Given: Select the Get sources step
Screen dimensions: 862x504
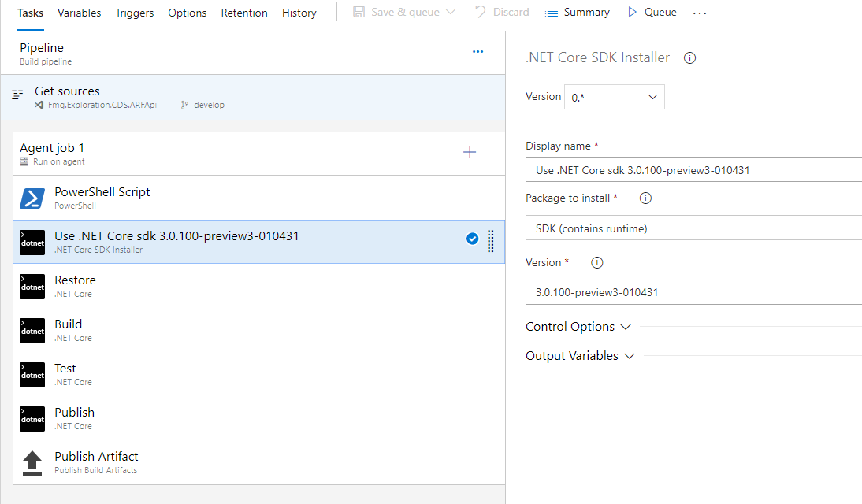Looking at the screenshot, I should [253, 98].
